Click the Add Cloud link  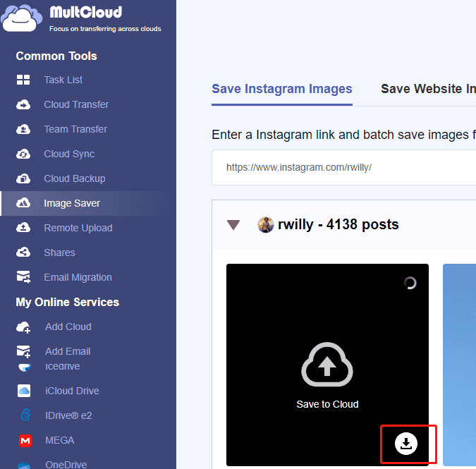[68, 327]
